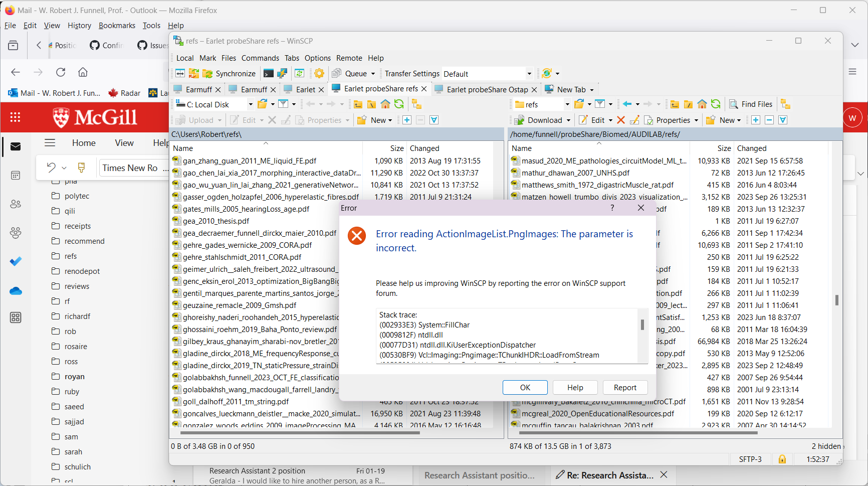Click Find Files on remote panel
Viewport: 868px width, 486px height.
tap(751, 104)
